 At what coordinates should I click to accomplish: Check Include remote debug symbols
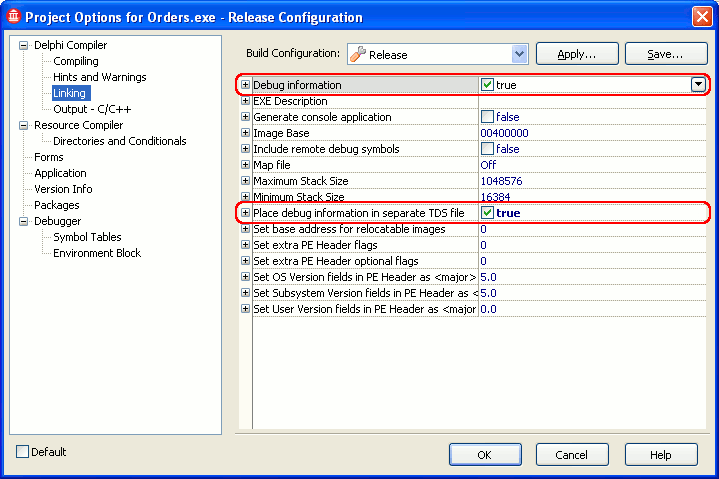(x=487, y=149)
